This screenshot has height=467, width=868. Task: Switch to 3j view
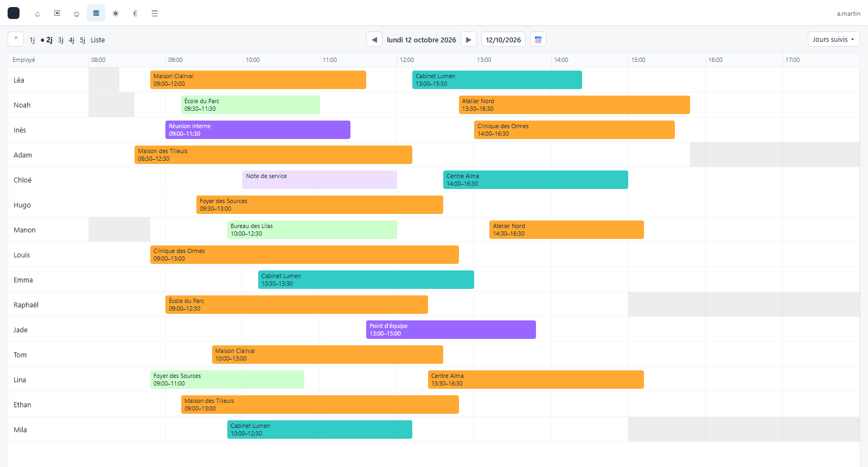(x=61, y=40)
